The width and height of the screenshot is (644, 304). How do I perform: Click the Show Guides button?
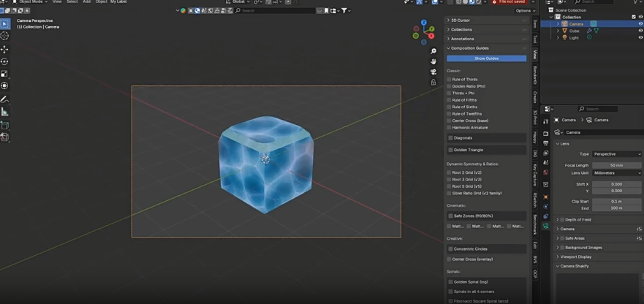pos(486,58)
